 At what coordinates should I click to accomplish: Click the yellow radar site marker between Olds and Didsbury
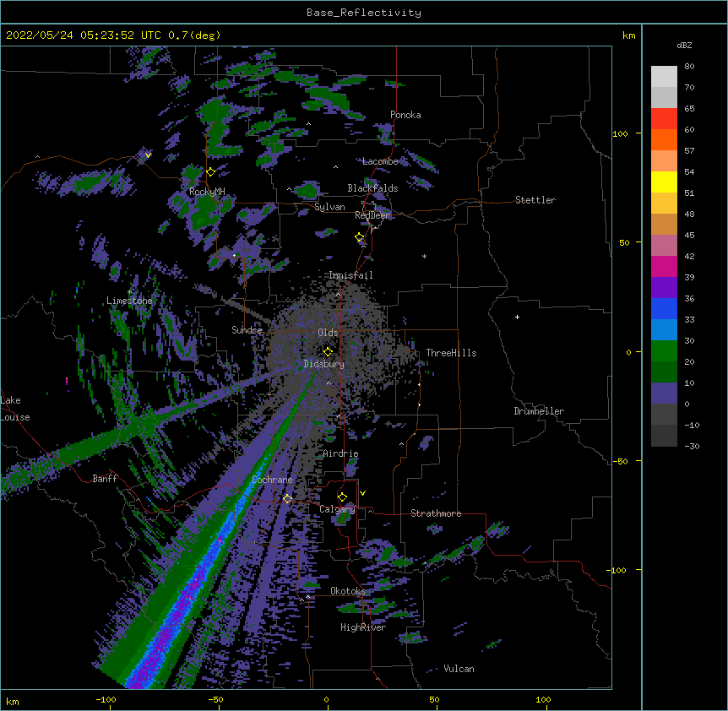tap(329, 351)
